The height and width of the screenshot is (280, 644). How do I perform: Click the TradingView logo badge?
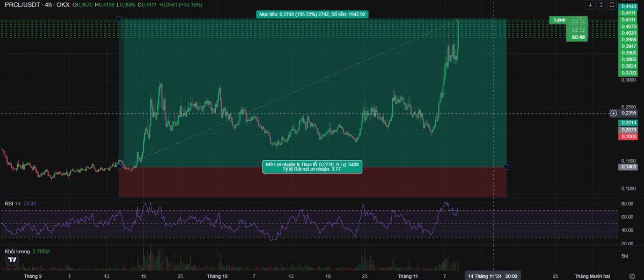point(13,260)
